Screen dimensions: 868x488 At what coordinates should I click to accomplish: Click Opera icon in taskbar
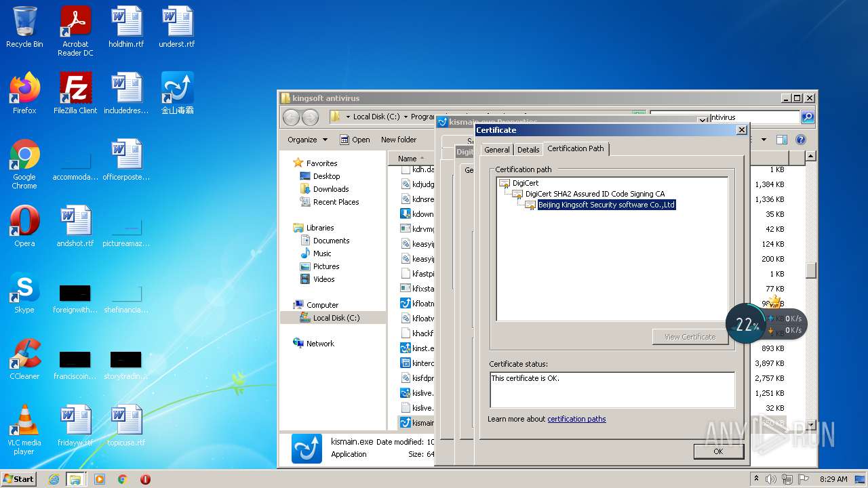click(x=145, y=479)
